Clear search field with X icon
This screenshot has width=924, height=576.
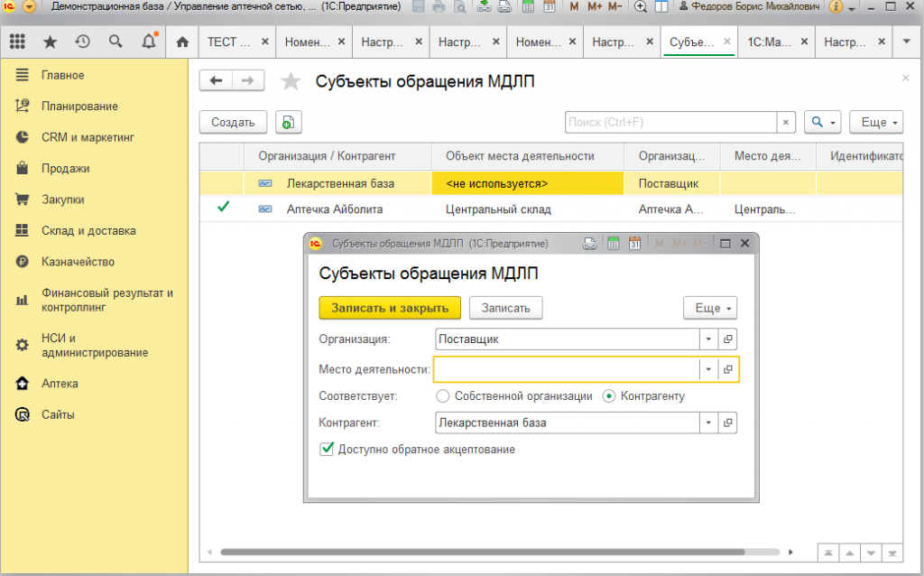point(786,122)
